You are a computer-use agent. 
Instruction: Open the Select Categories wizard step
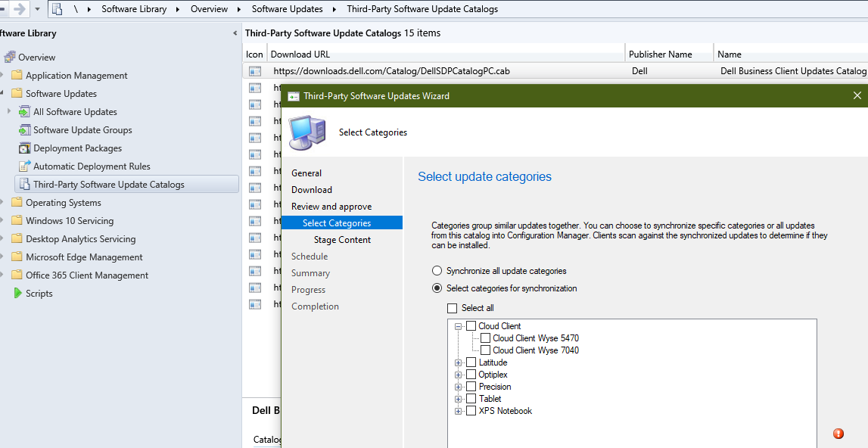(337, 222)
